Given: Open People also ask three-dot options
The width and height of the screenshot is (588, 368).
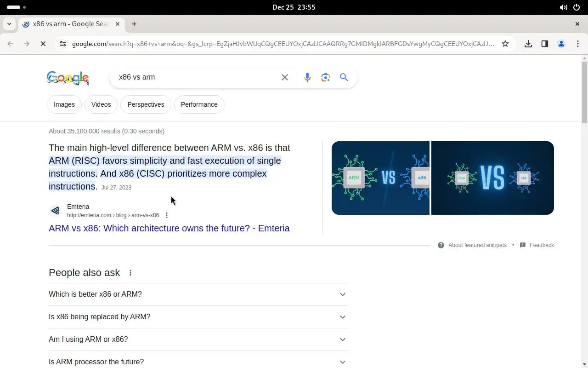Looking at the screenshot, I should (x=130, y=273).
